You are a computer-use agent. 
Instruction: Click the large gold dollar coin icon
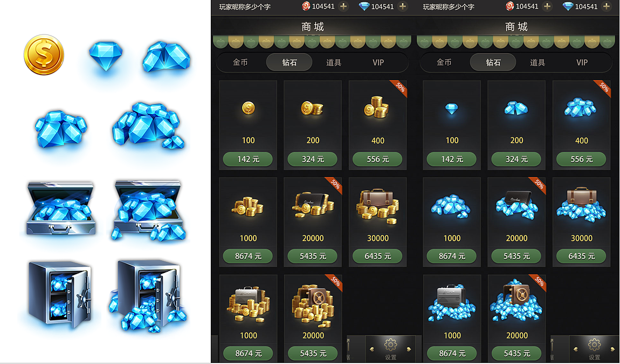click(x=44, y=54)
